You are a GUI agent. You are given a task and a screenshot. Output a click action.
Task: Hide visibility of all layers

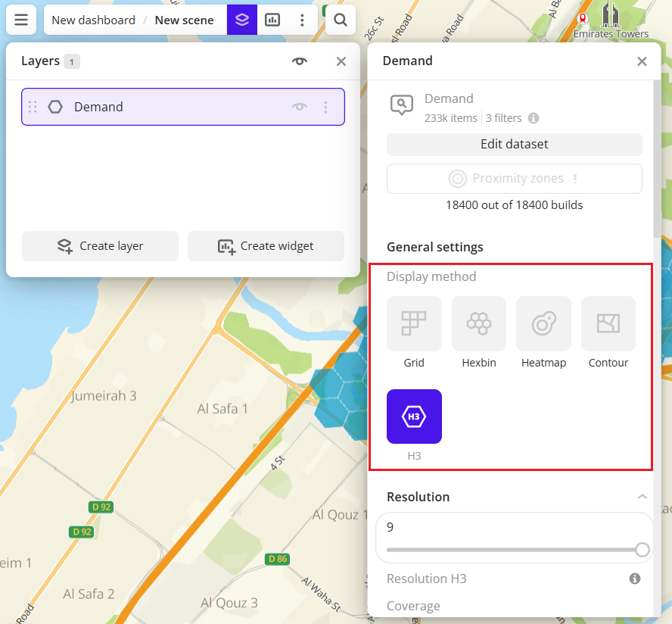point(300,61)
